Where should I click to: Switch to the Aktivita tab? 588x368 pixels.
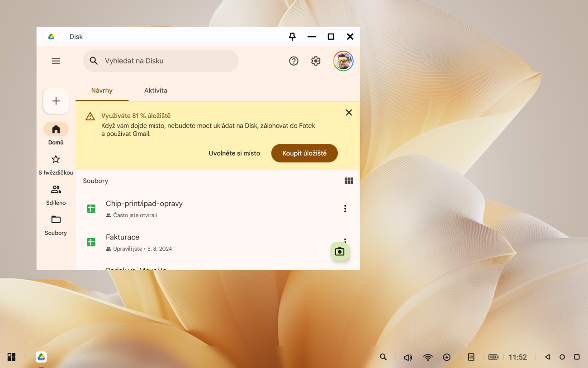pyautogui.click(x=156, y=91)
